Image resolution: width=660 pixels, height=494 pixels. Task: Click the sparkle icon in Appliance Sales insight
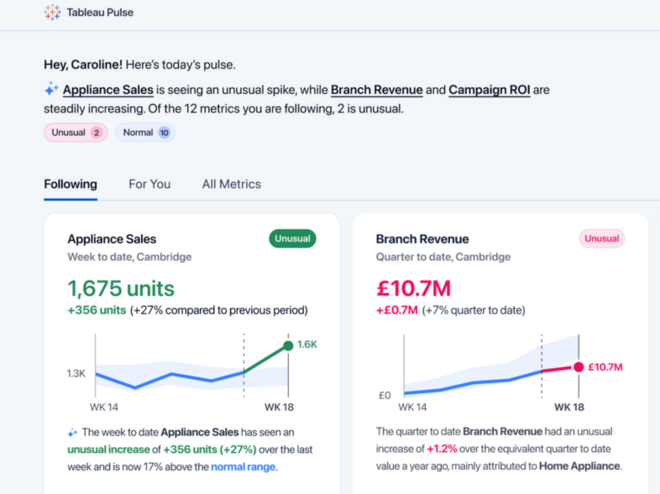[72, 433]
